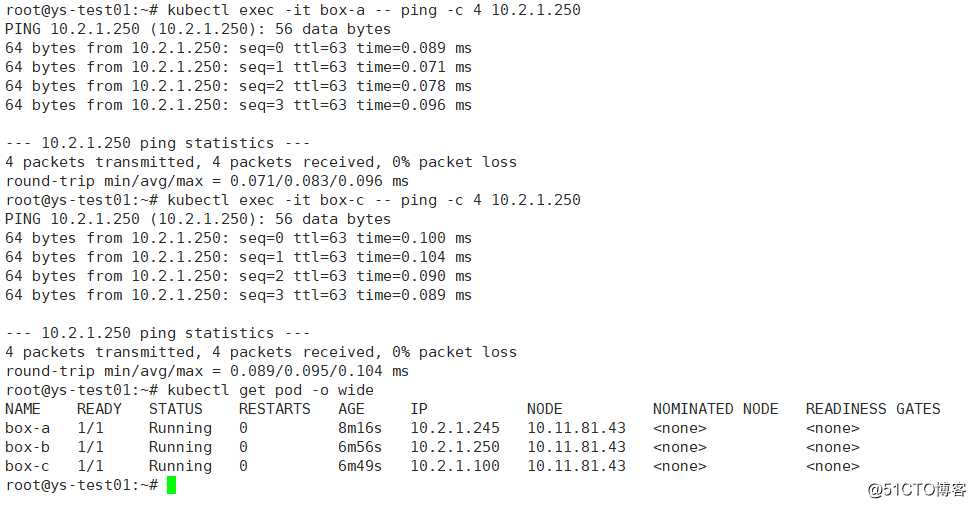The height and width of the screenshot is (508, 976).
Task: Click the node 10.11.81.43 in the box-b row
Action: 576,447
